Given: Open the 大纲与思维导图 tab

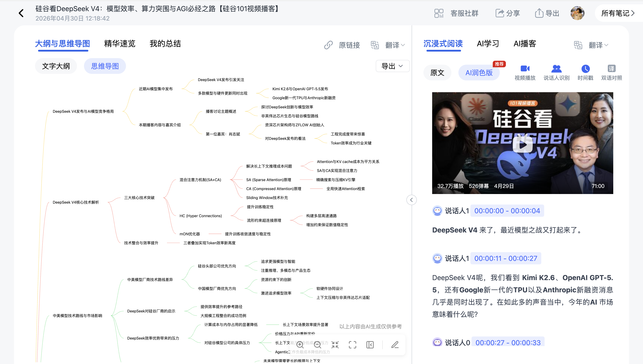Looking at the screenshot, I should [x=63, y=44].
